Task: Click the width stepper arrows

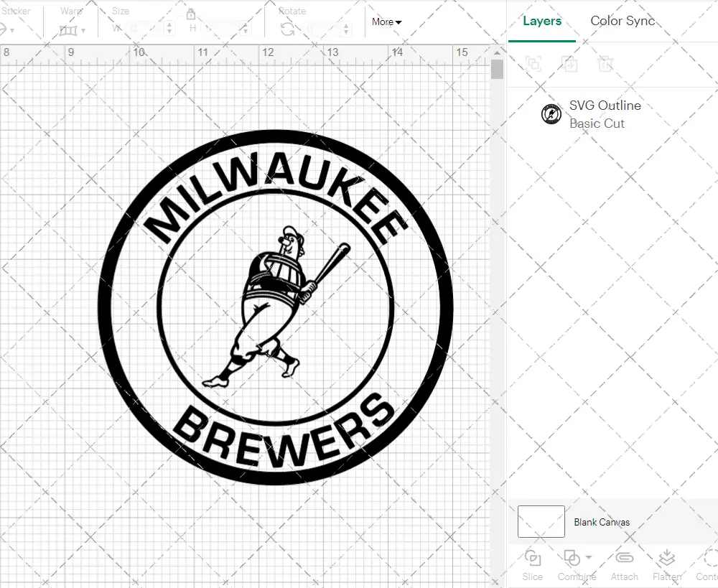Action: (169, 29)
